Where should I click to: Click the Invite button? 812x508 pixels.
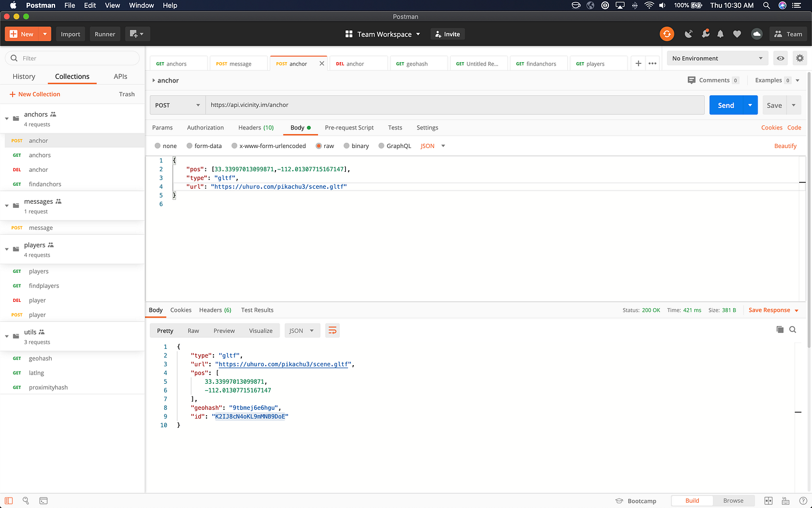[x=447, y=34]
